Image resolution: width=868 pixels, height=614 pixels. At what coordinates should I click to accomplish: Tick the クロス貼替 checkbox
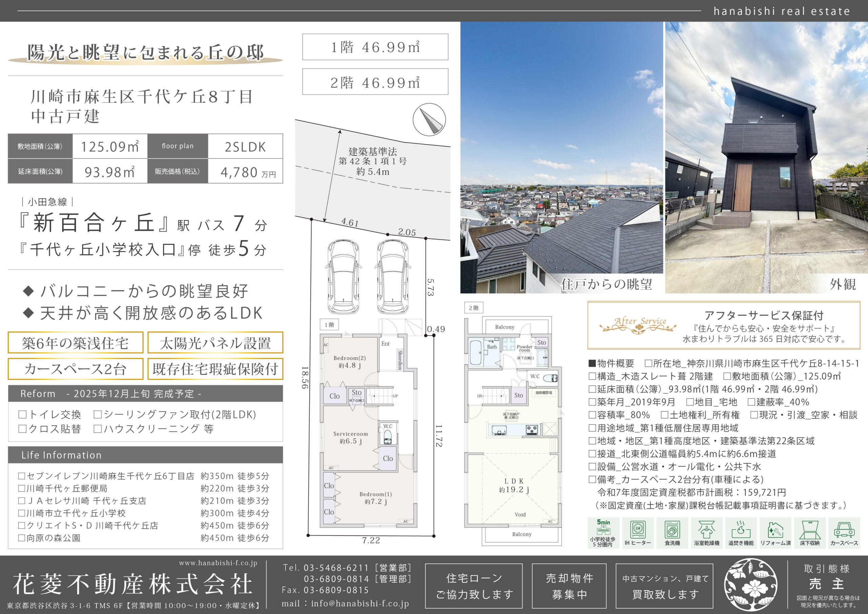(22, 429)
